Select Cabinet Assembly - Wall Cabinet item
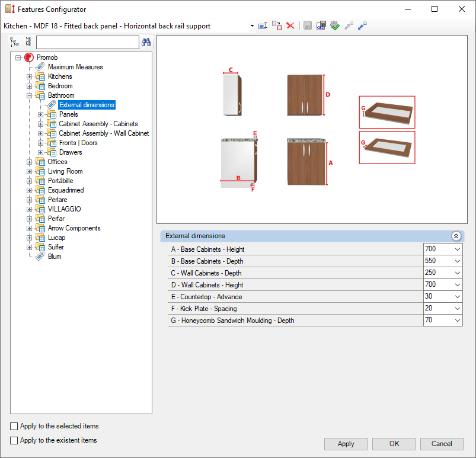 point(104,133)
